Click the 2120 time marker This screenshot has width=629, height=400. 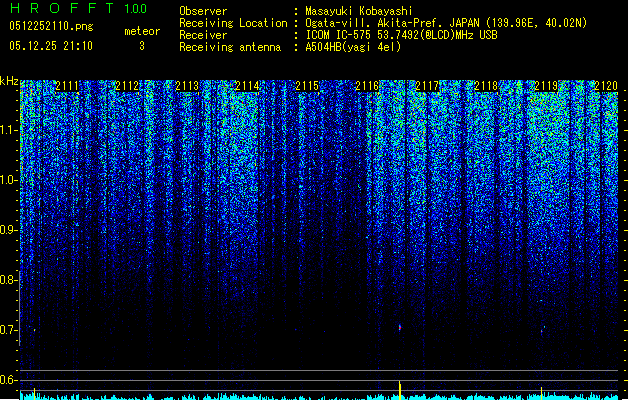(606, 86)
